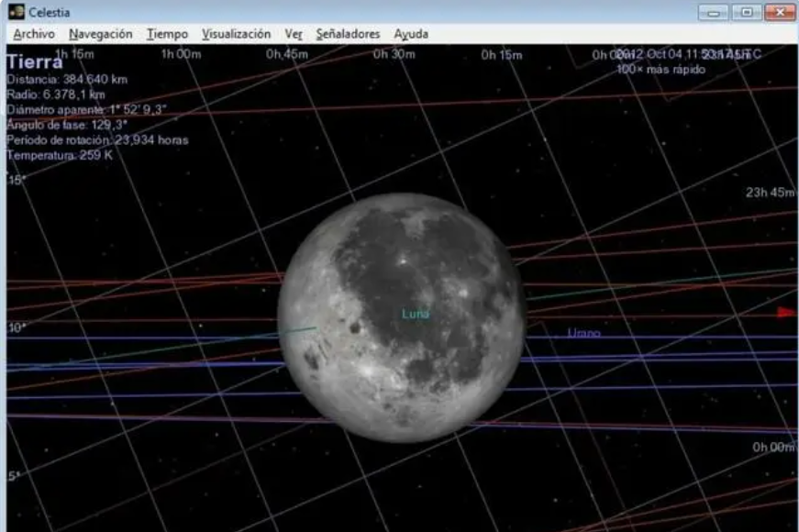This screenshot has height=532, width=799.
Task: Click the red arrow marker at right edge
Action: click(x=786, y=313)
